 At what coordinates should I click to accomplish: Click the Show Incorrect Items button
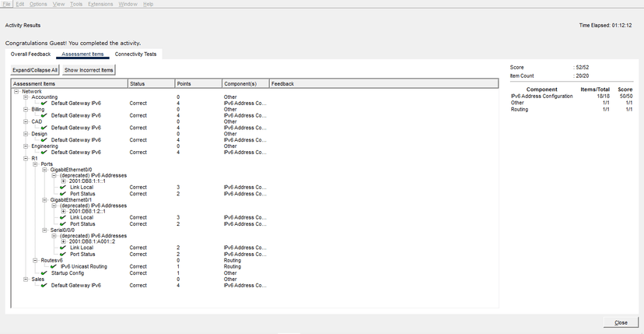tap(89, 70)
